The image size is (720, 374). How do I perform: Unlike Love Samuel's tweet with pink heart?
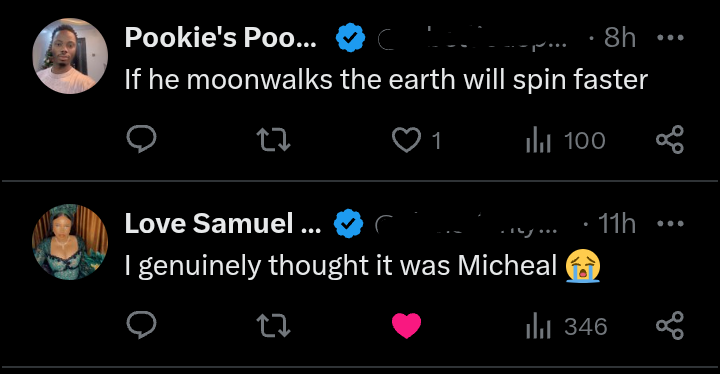point(406,325)
